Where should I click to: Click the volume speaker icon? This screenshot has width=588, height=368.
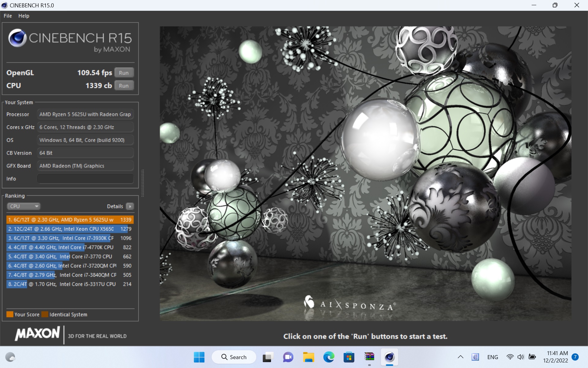pos(521,357)
